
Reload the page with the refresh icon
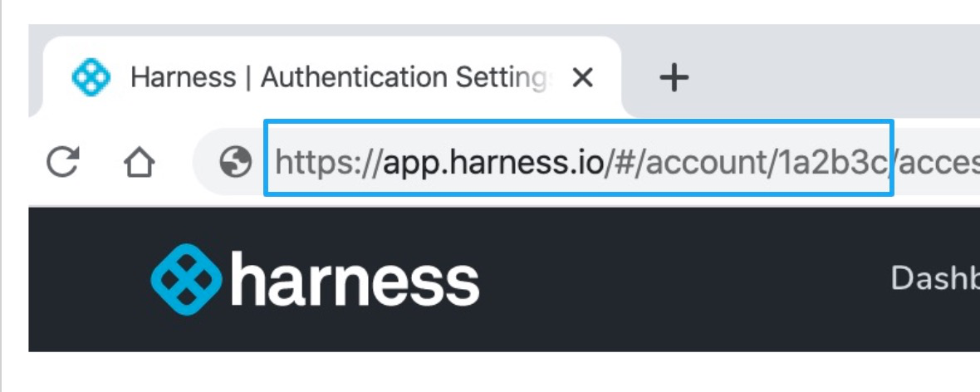point(62,162)
